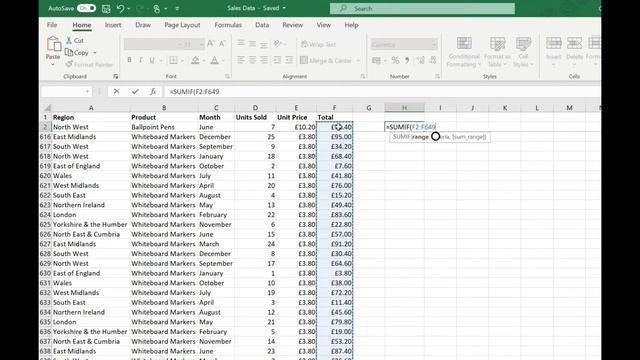Toggle the AutoSave switch
Viewport: 640px width, 360px height.
click(86, 8)
